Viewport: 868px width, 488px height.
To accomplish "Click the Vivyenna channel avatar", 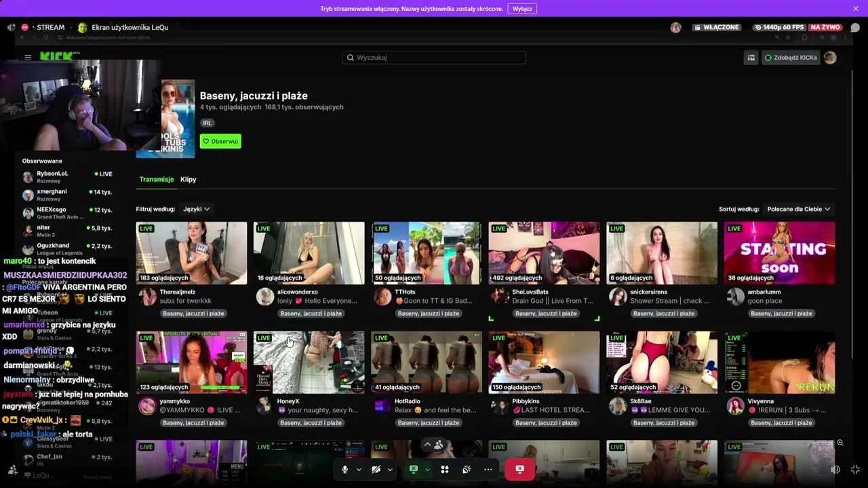I will pyautogui.click(x=735, y=406).
